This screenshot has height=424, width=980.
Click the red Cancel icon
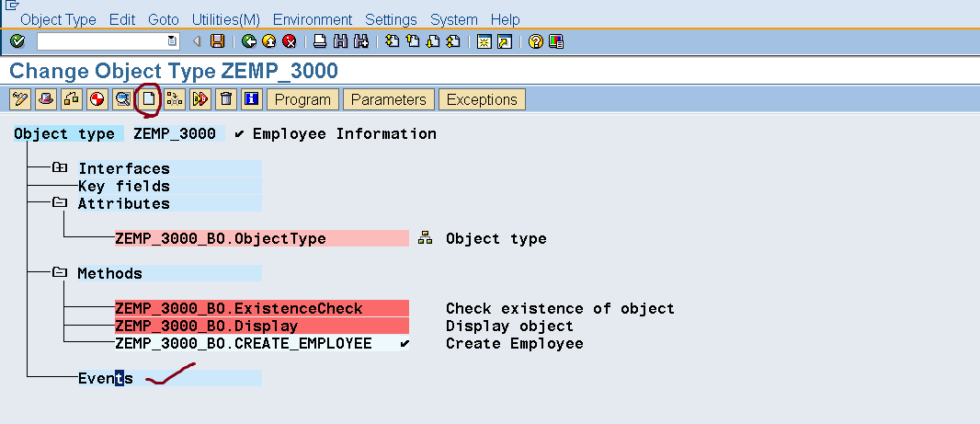click(x=290, y=42)
